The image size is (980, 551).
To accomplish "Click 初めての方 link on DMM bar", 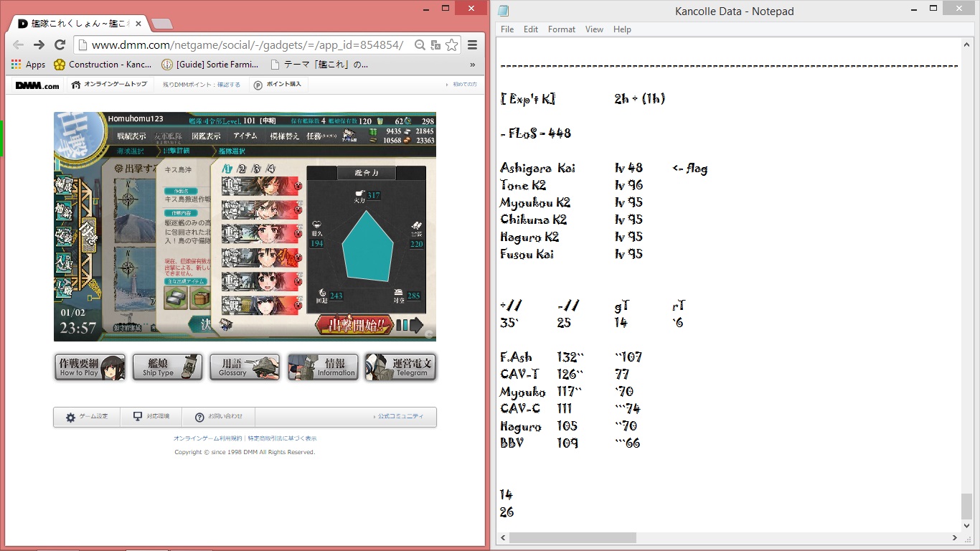I will pyautogui.click(x=464, y=85).
